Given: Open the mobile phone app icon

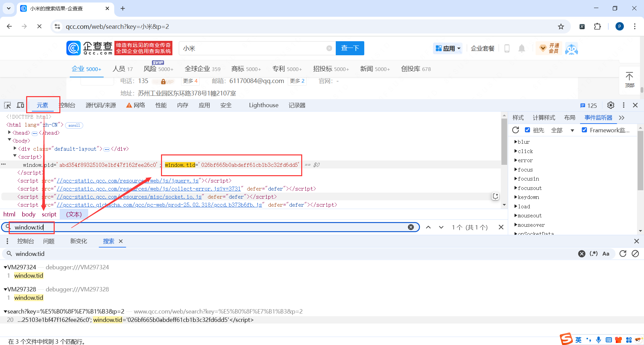Looking at the screenshot, I should pos(507,49).
